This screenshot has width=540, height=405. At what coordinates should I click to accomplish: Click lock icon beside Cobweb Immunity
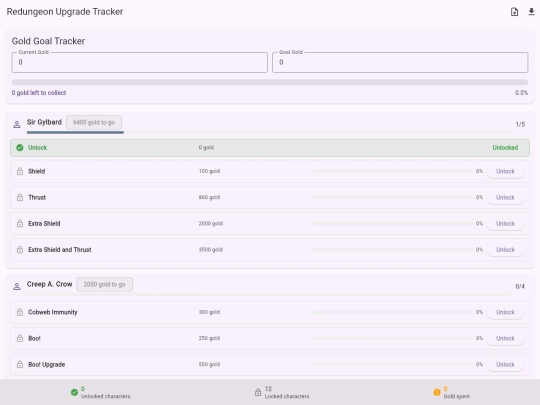pyautogui.click(x=20, y=312)
